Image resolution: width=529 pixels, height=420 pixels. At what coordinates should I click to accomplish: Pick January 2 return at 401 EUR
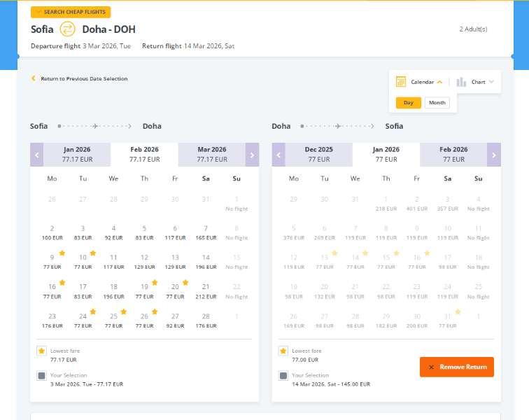pos(416,204)
